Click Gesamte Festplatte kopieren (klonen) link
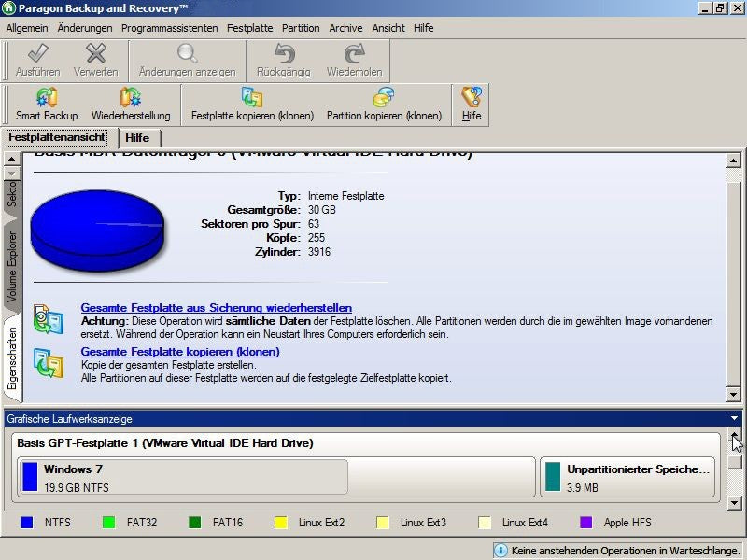This screenshot has height=560, width=747. pyautogui.click(x=180, y=352)
